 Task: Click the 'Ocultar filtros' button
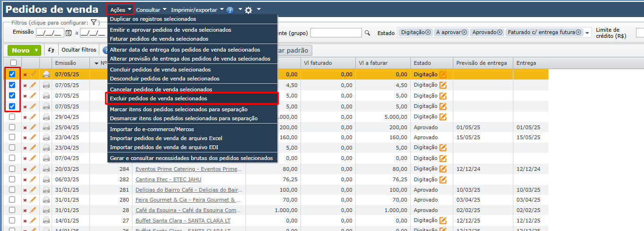79,50
